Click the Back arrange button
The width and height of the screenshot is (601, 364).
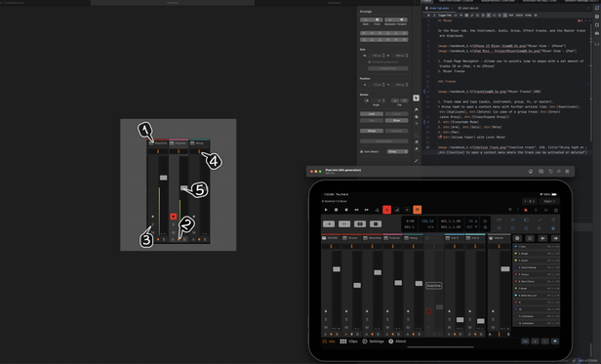[x=366, y=20]
